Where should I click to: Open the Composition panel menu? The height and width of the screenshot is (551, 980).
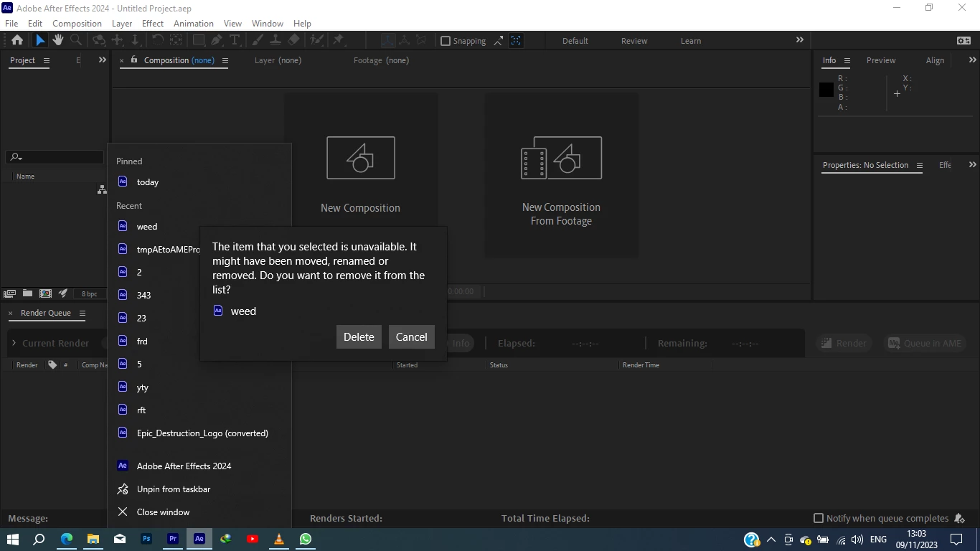click(225, 61)
